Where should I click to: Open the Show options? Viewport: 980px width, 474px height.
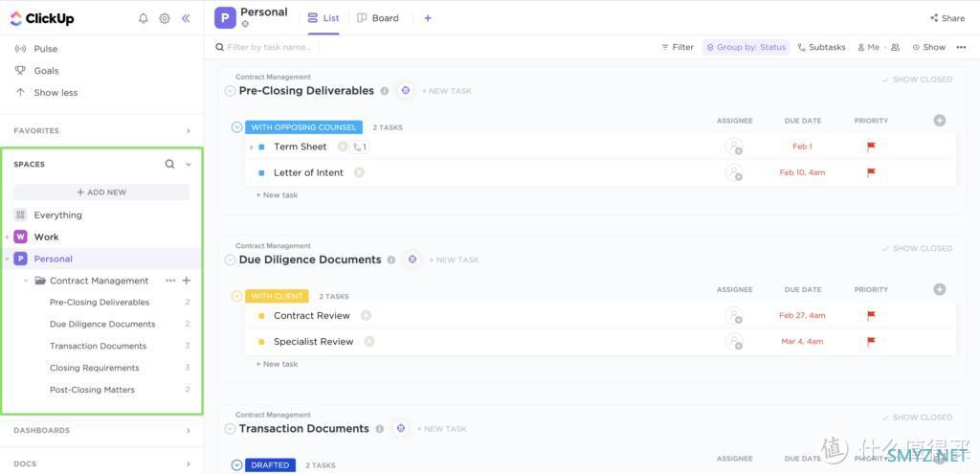tap(928, 47)
